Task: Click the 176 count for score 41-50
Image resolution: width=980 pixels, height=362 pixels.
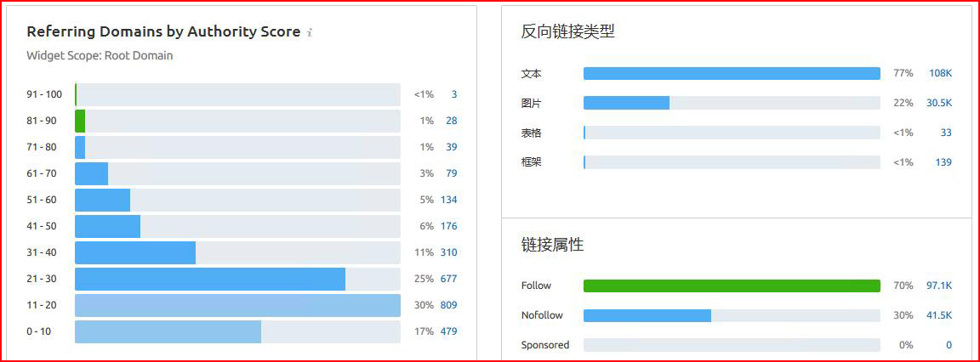Action: [x=448, y=226]
